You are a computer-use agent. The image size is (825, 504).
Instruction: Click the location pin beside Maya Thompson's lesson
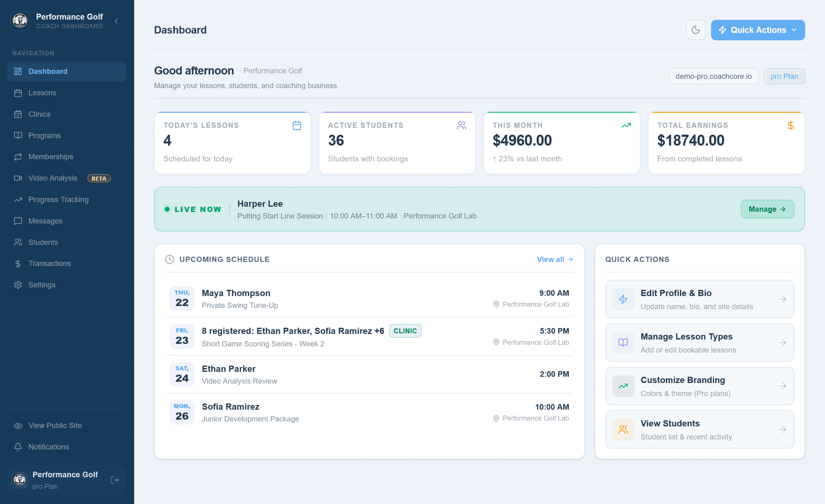496,304
